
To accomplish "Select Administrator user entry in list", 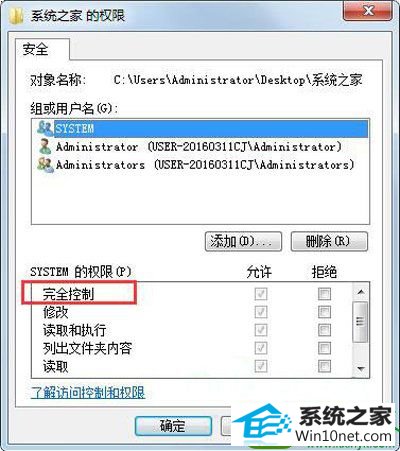I will 199,147.
